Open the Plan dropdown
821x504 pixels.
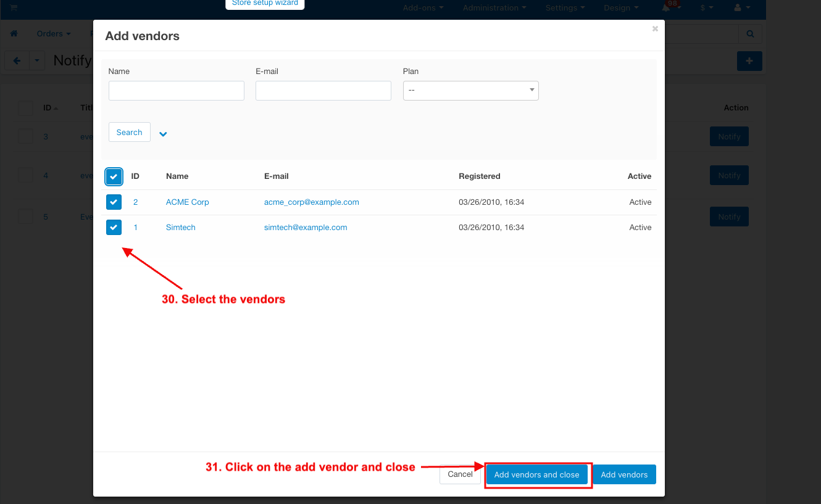470,91
